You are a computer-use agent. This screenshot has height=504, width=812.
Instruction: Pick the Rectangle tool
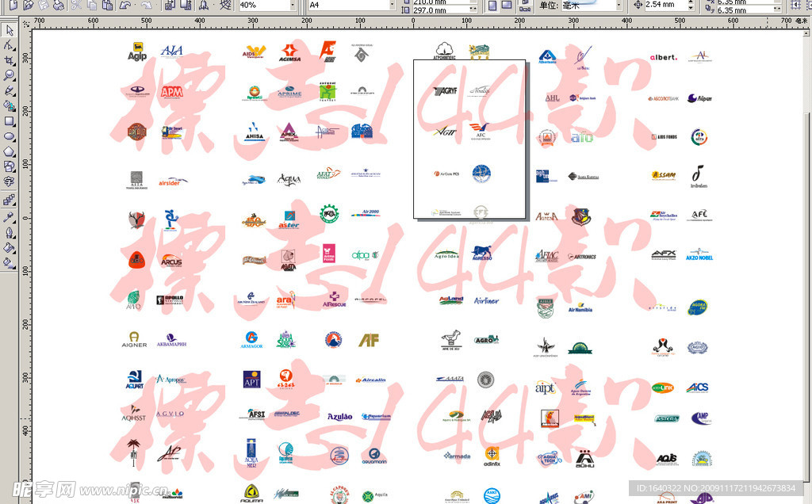point(10,121)
